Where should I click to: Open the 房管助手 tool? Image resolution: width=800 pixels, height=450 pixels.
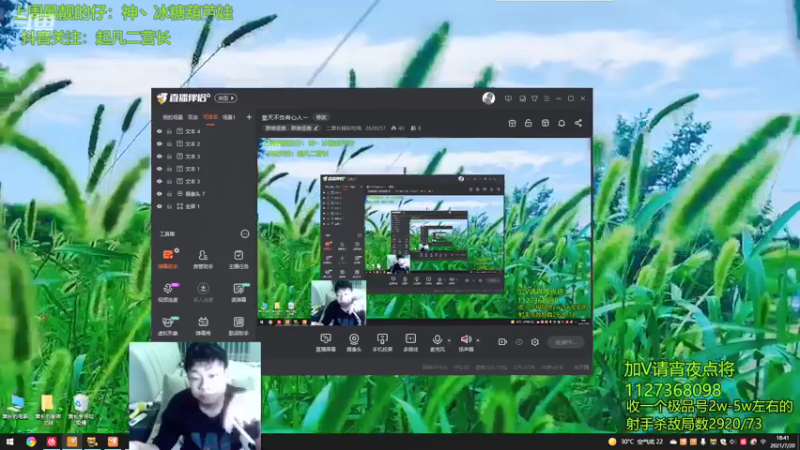203,259
